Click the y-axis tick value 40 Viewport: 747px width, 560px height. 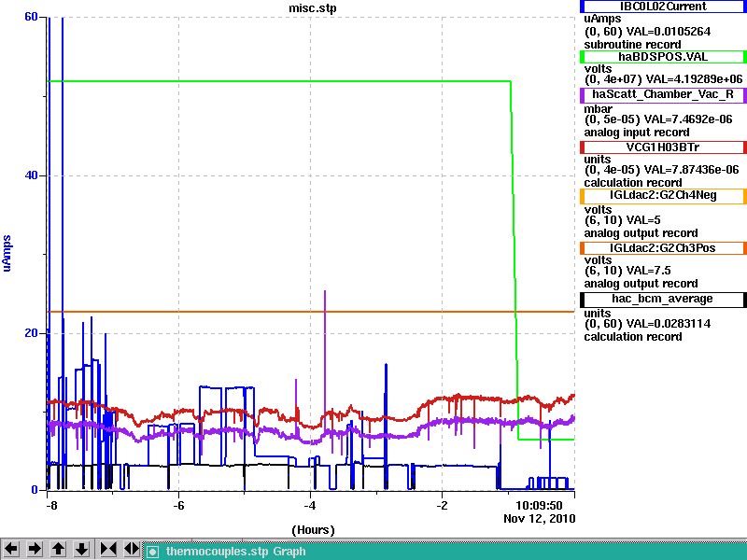click(x=31, y=175)
